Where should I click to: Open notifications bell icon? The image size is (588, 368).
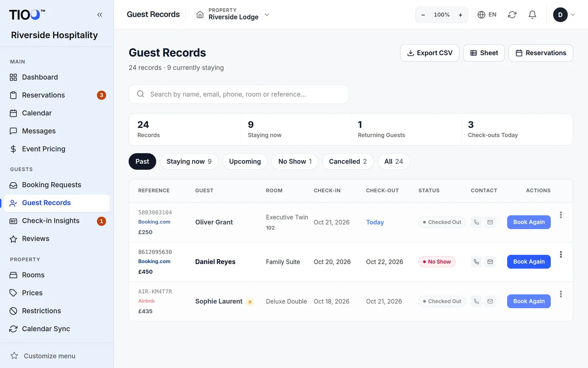pyautogui.click(x=532, y=15)
